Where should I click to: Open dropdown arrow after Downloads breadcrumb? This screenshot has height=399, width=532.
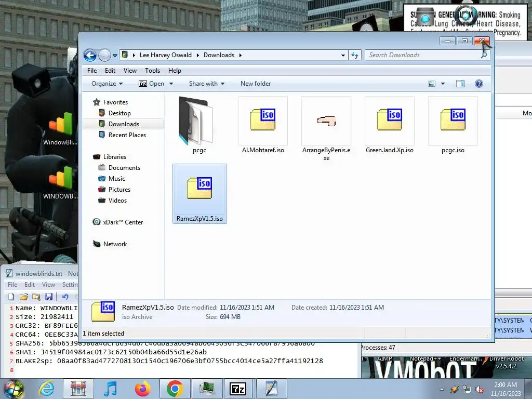pyautogui.click(x=240, y=55)
